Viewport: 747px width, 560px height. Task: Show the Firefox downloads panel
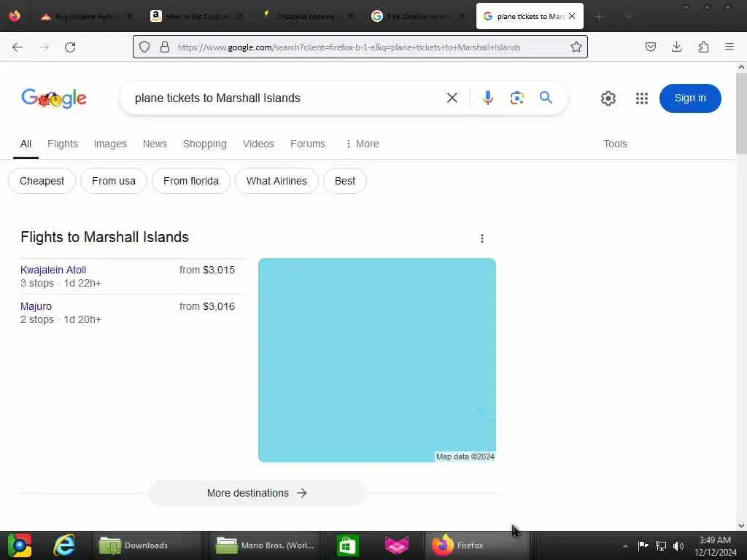click(x=676, y=47)
